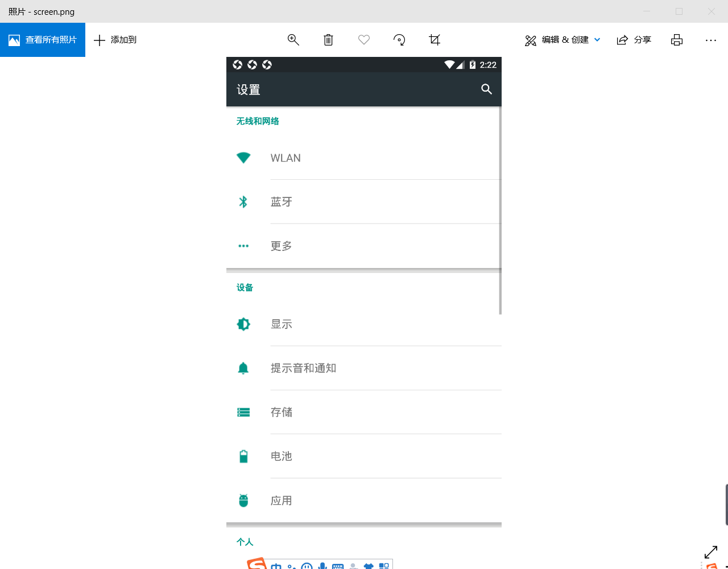The height and width of the screenshot is (569, 728).
Task: Open the 分享 share button
Action: [x=634, y=40]
